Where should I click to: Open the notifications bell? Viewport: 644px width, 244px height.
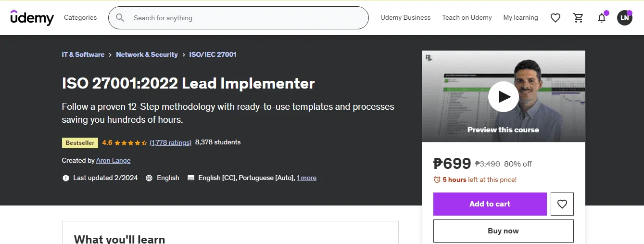[602, 18]
